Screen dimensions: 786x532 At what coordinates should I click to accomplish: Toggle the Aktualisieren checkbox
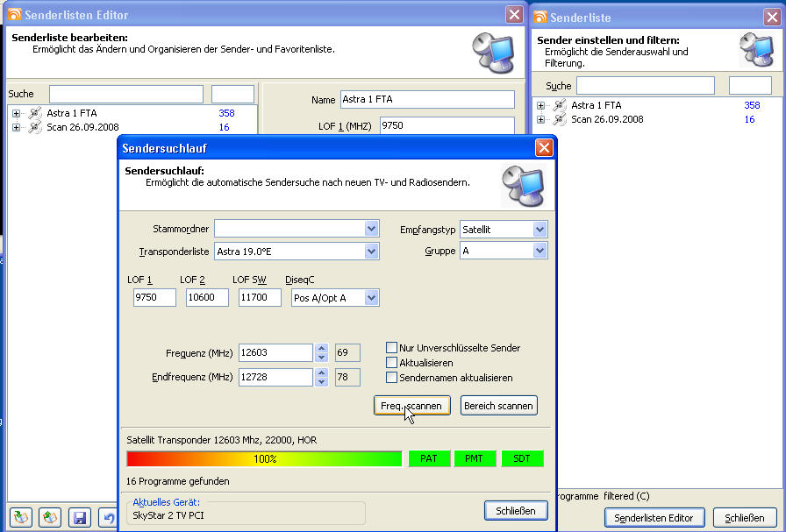coord(392,363)
